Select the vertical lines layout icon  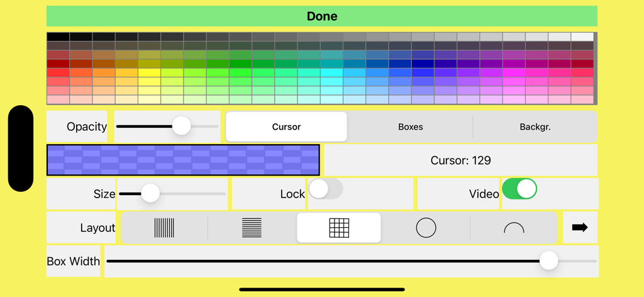point(164,228)
